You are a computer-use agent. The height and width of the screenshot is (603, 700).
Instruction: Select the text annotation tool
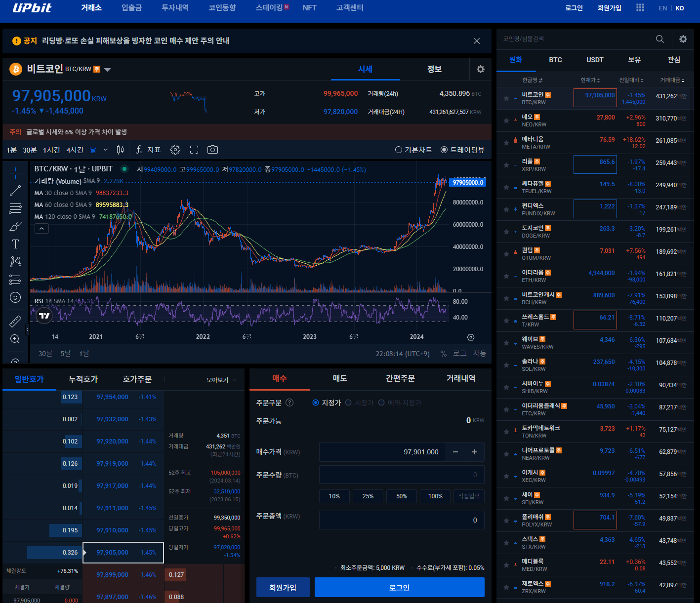pos(15,244)
